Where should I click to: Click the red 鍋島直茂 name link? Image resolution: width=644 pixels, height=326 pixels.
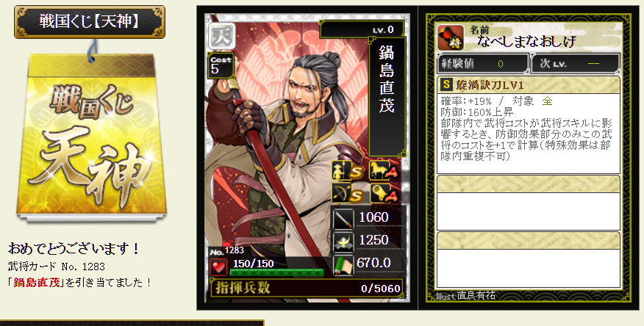[37, 282]
